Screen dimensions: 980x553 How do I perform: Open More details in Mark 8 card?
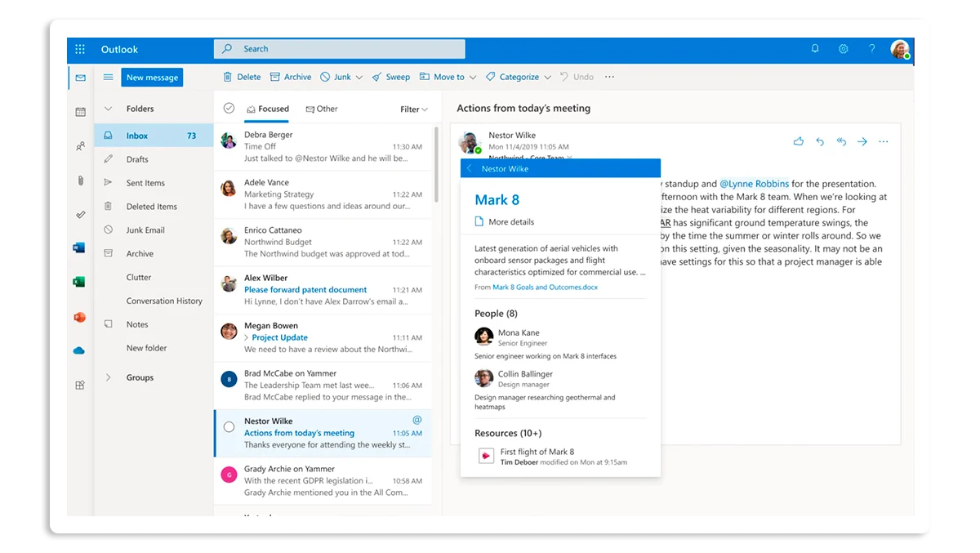(505, 221)
